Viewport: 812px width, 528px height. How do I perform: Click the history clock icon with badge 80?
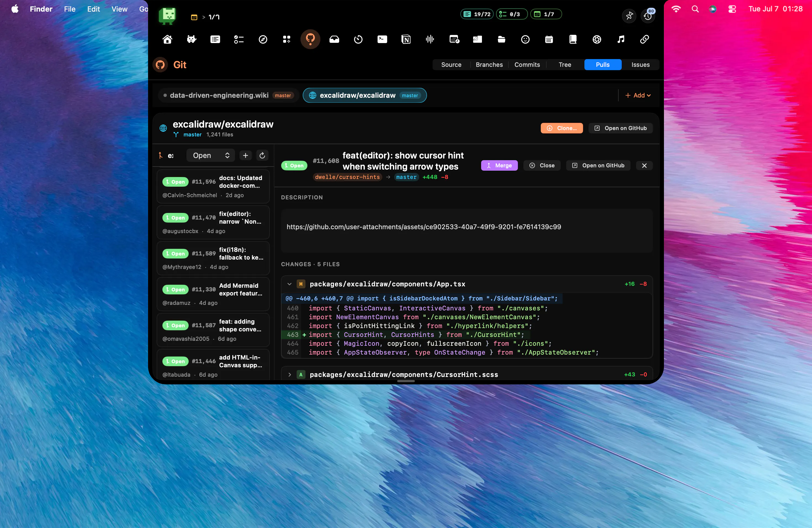[648, 16]
